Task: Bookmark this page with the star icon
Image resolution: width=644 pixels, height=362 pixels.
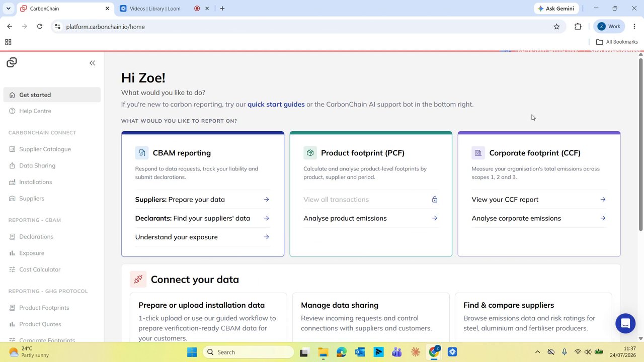Action: click(x=556, y=27)
